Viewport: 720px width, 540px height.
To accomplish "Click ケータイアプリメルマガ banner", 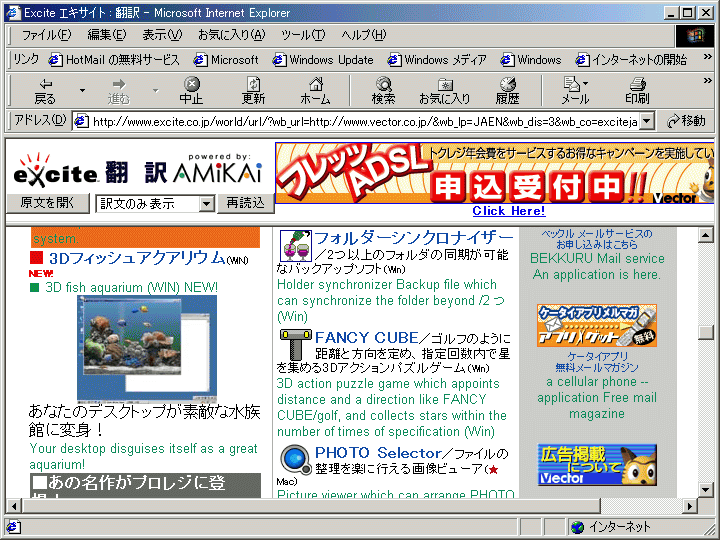I will 597,326.
